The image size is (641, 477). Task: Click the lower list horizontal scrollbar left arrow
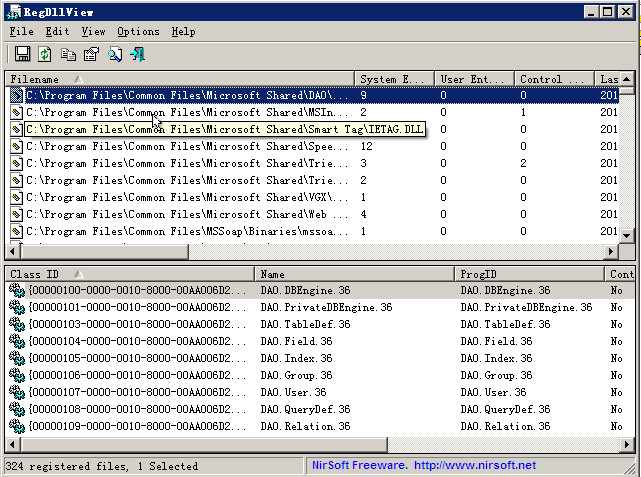point(12,444)
